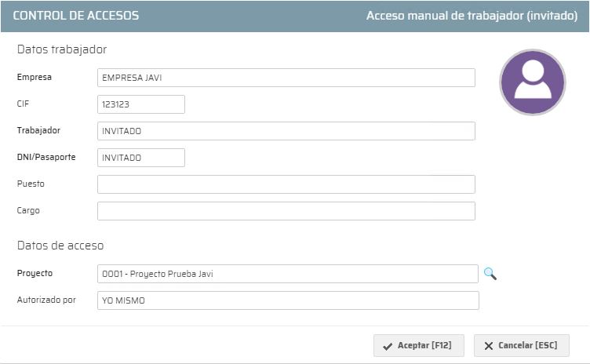Focus the Empresa input field

pos(286,78)
